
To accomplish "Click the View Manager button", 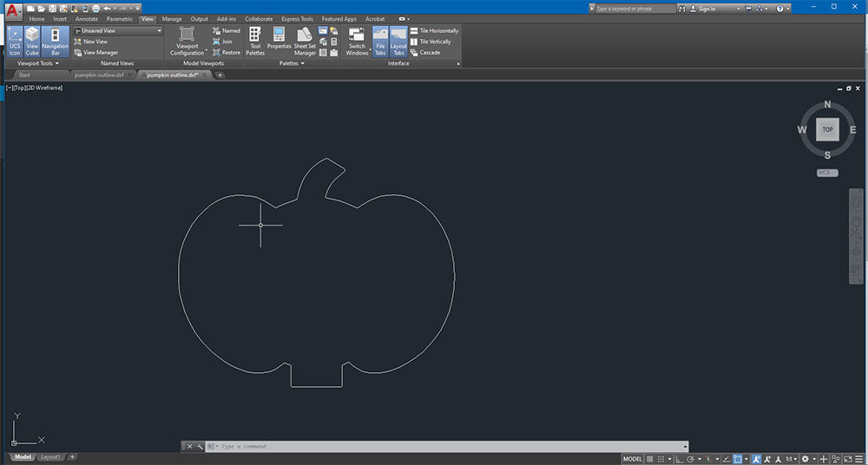I will pyautogui.click(x=100, y=52).
